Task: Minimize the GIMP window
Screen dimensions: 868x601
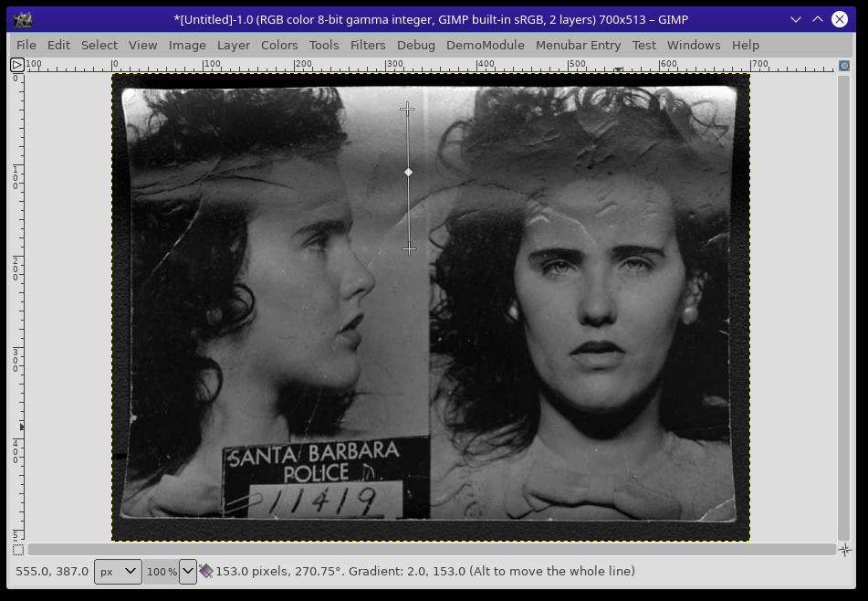Action: tap(796, 19)
